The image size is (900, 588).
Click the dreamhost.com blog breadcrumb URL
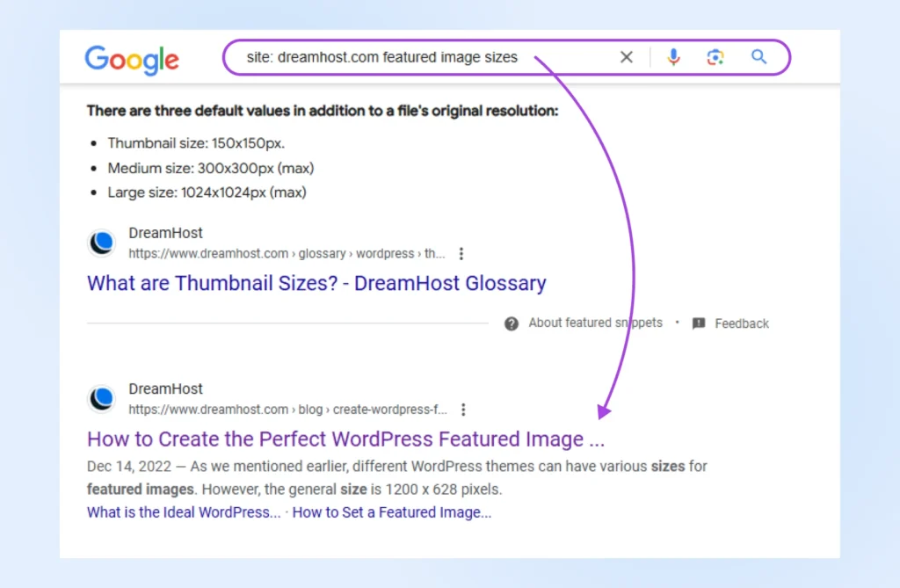tap(287, 410)
